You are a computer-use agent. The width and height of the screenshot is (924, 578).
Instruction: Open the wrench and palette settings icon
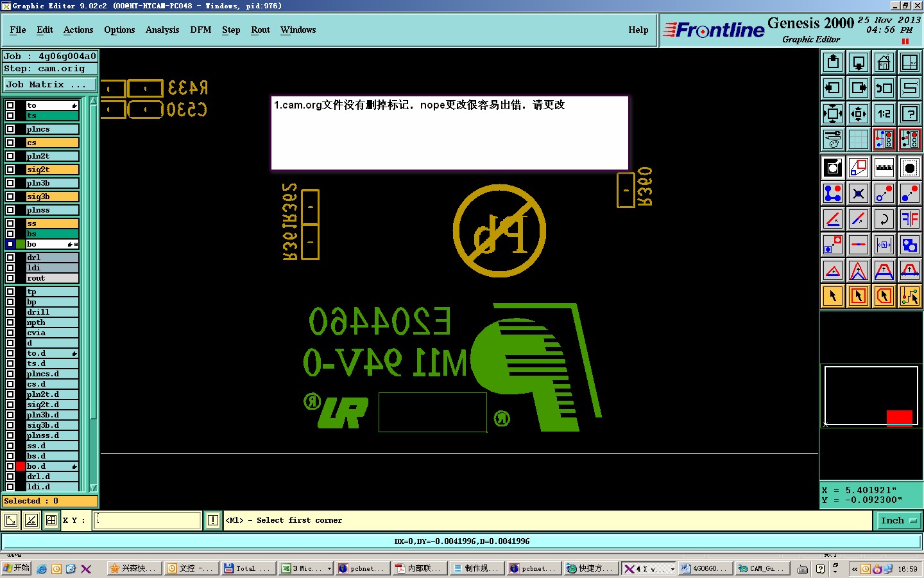click(833, 139)
